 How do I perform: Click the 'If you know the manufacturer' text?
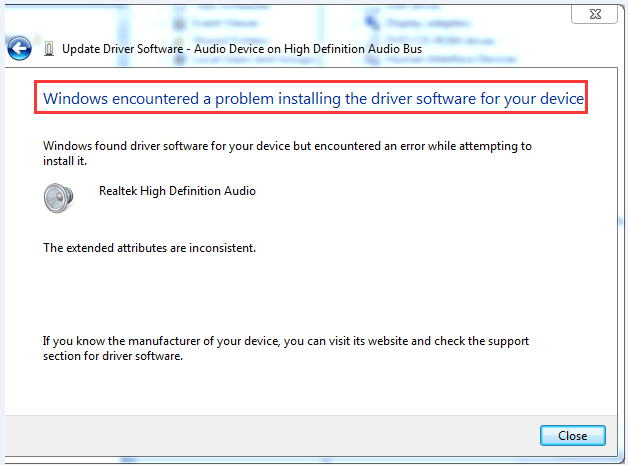(286, 341)
